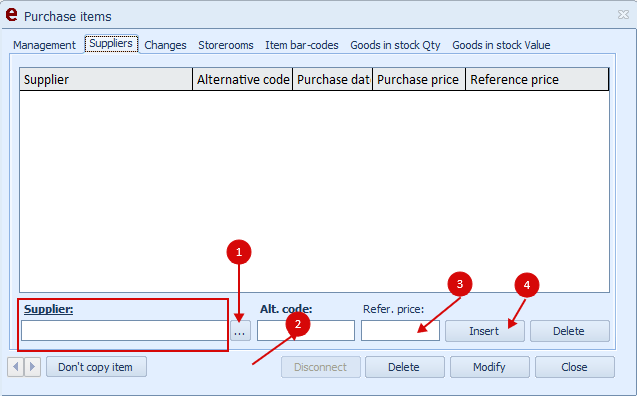This screenshot has width=637, height=396.
Task: Click the red e application logo
Action: [x=11, y=15]
